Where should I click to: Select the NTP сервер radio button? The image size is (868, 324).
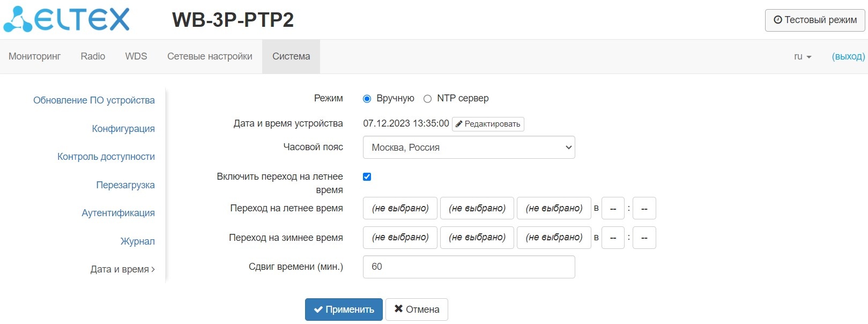coord(427,99)
